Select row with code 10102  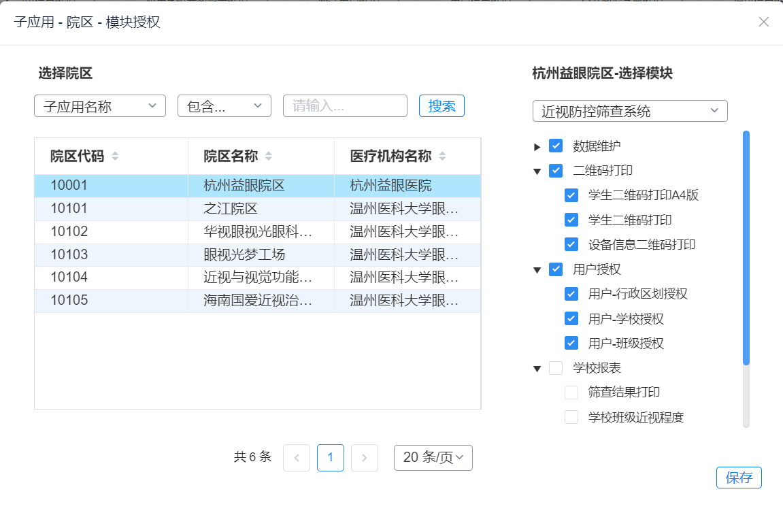point(258,232)
